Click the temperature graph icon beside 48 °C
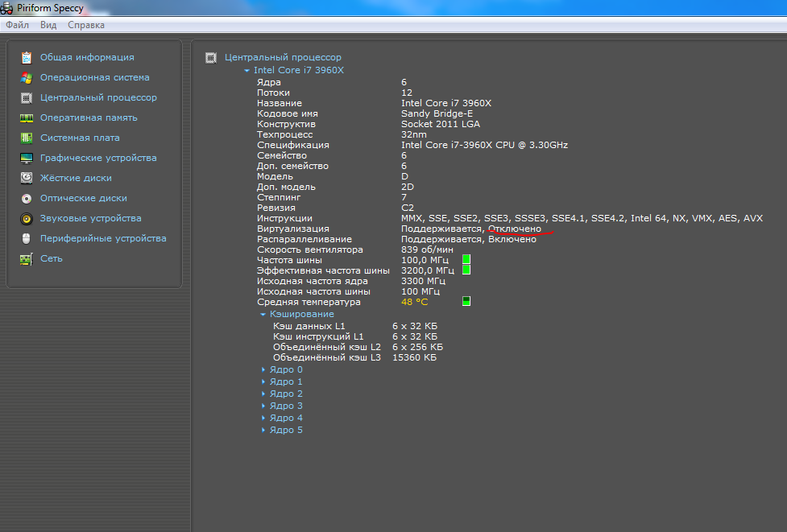 tap(466, 301)
